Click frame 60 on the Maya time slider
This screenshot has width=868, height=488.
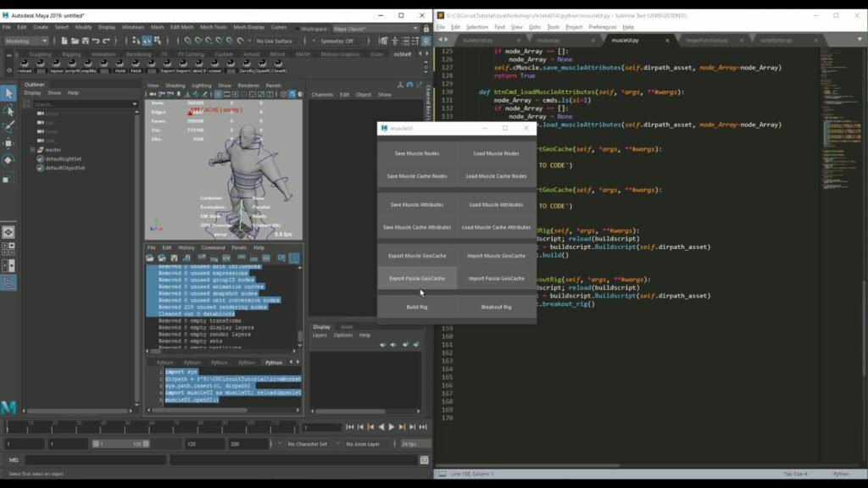click(151, 426)
